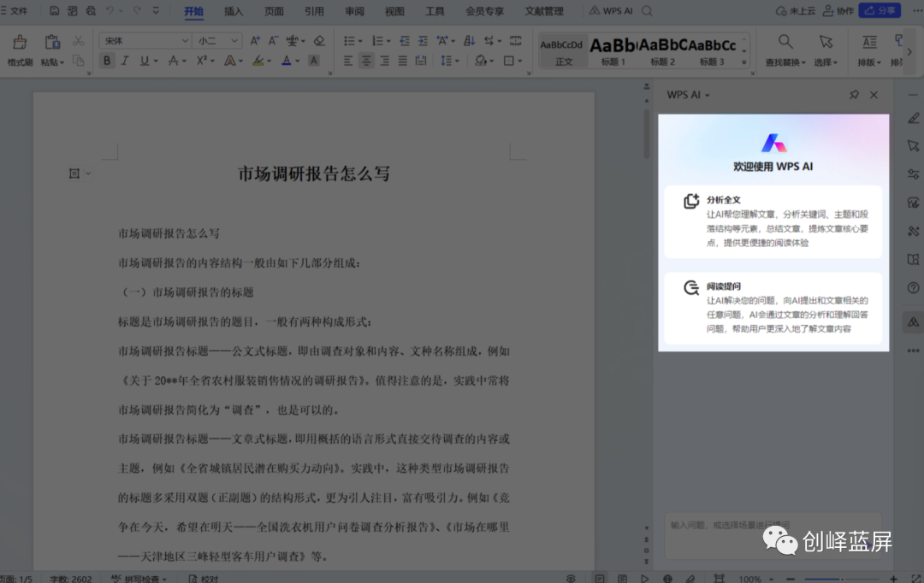Close the WPS AI side panel
This screenshot has height=583, width=924.
pyautogui.click(x=874, y=95)
